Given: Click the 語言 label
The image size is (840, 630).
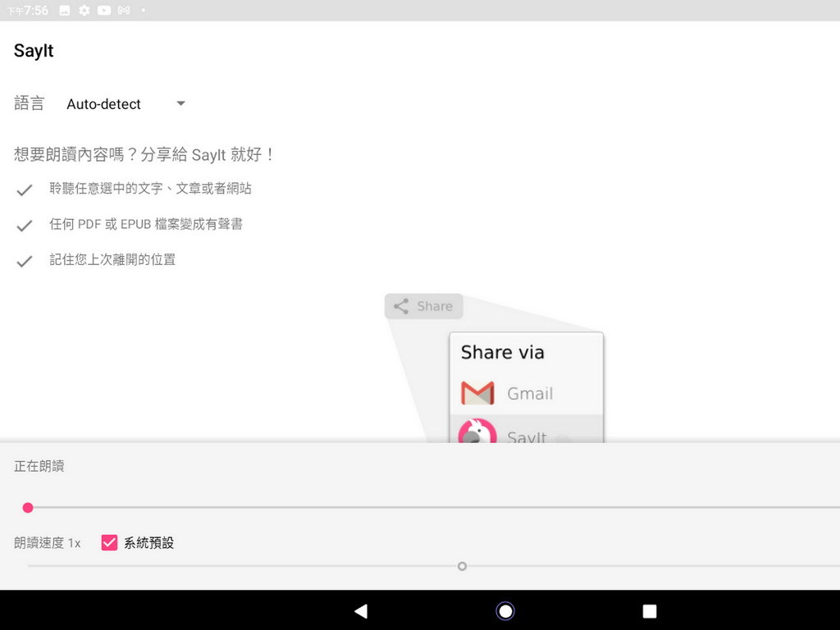Looking at the screenshot, I should coord(29,103).
